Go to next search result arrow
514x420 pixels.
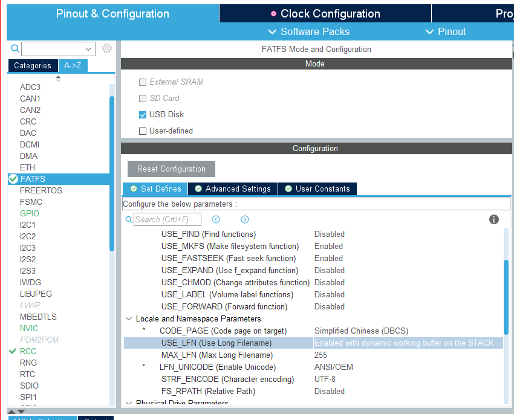click(x=245, y=219)
